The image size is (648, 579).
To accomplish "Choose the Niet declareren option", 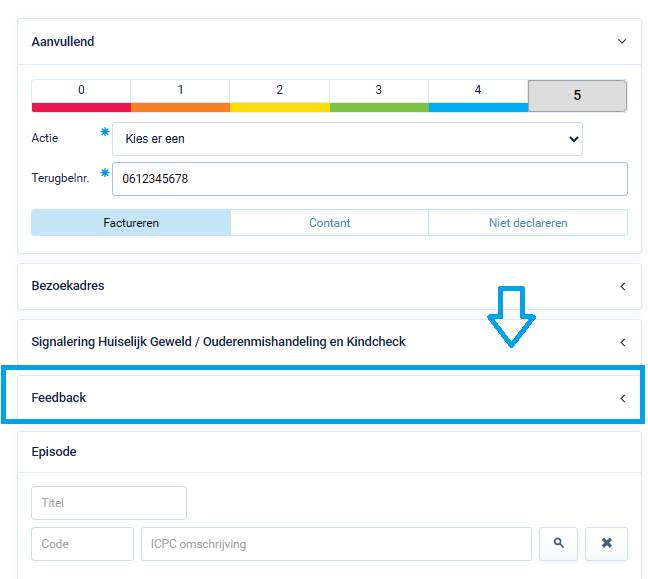I will (527, 223).
